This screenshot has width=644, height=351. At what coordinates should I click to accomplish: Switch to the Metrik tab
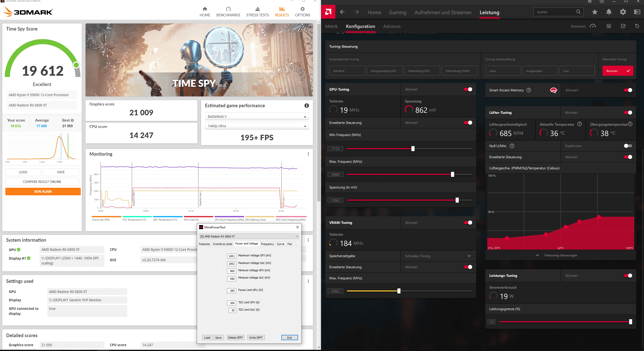point(331,26)
